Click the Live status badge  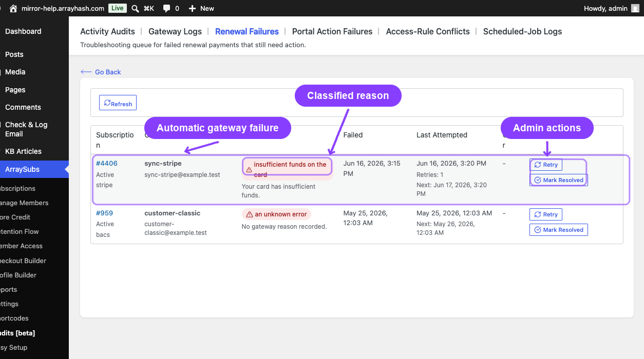pos(118,8)
